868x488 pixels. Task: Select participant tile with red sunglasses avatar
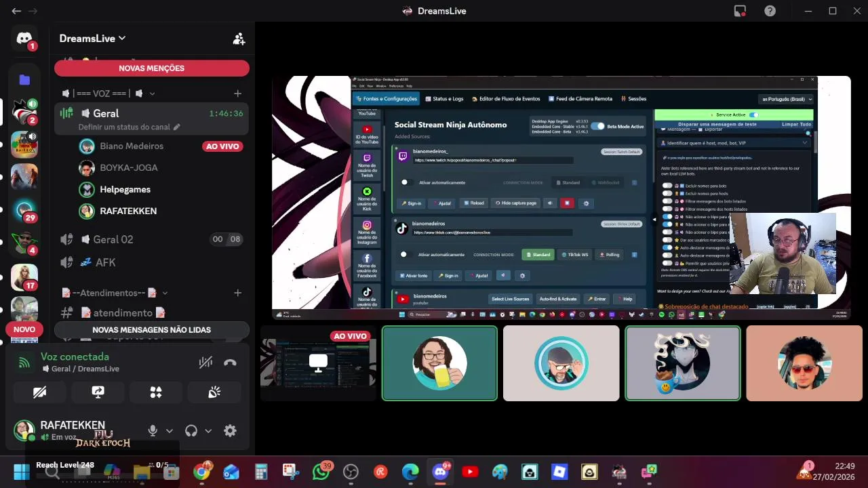(x=804, y=363)
